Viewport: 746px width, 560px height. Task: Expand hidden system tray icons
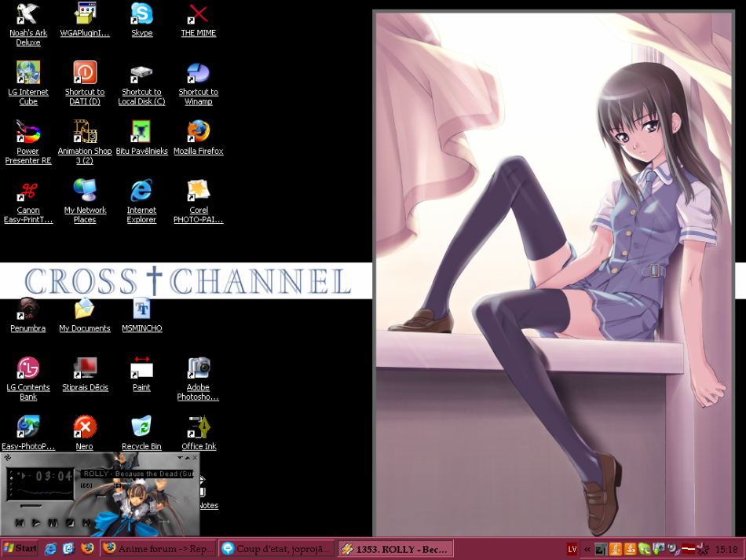[x=587, y=549]
